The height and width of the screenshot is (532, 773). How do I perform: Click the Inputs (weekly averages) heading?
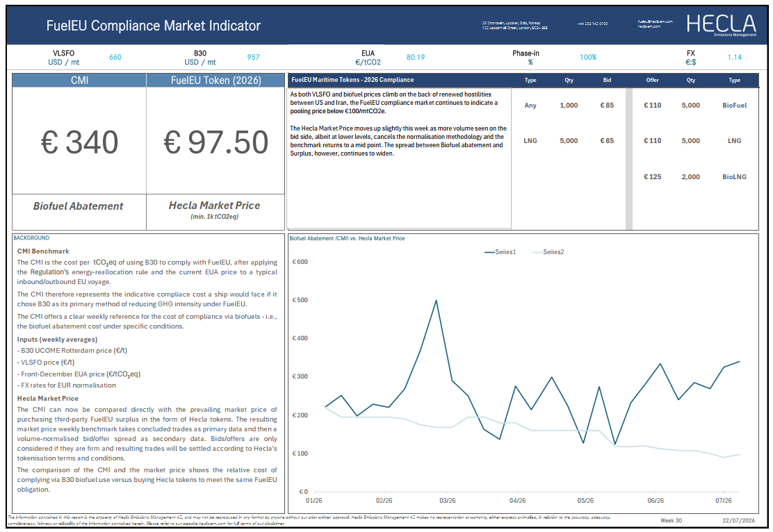click(57, 340)
